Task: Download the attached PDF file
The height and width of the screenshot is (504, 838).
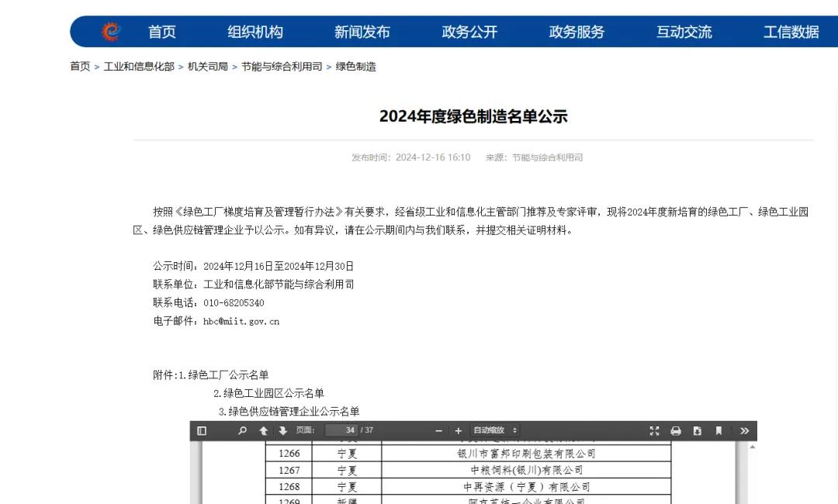Action: click(696, 431)
